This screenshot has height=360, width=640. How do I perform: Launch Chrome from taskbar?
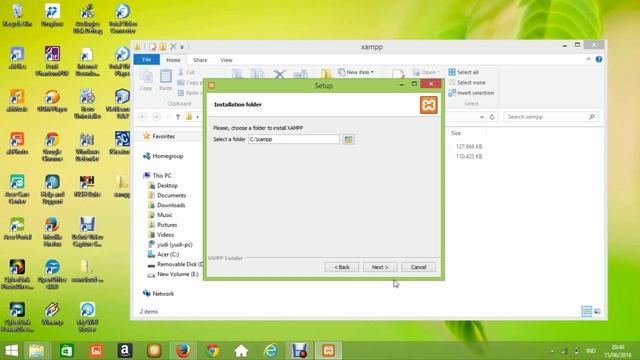click(x=212, y=351)
